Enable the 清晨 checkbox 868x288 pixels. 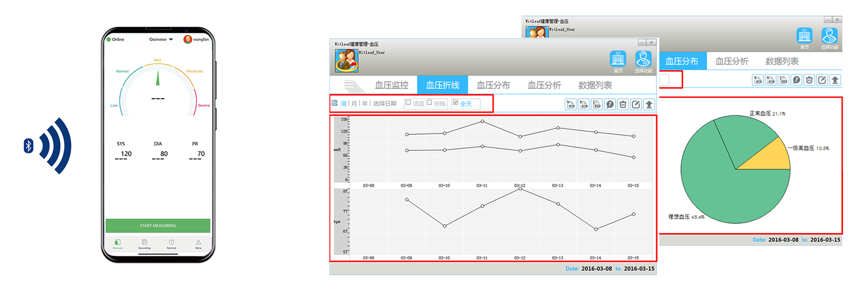409,103
